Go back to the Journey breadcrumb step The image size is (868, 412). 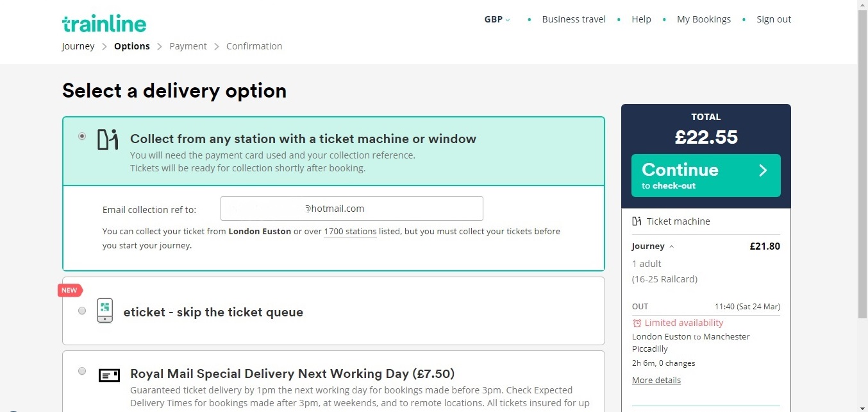[78, 46]
